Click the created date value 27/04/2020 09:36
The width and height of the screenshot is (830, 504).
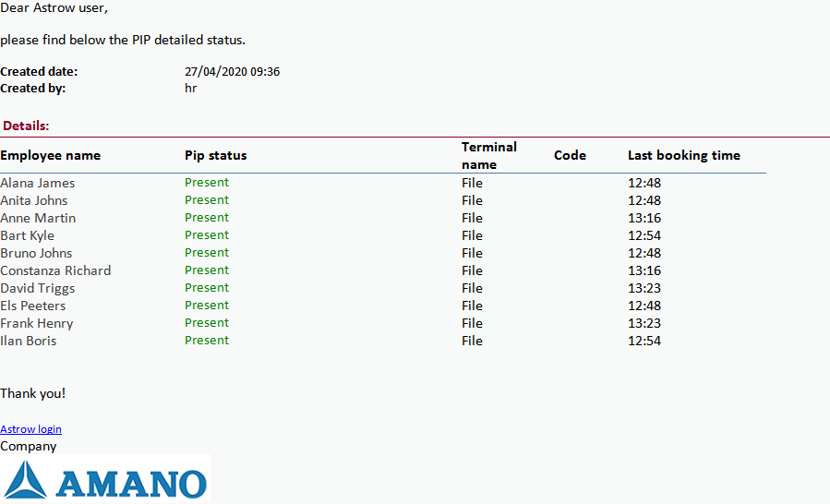(x=232, y=71)
